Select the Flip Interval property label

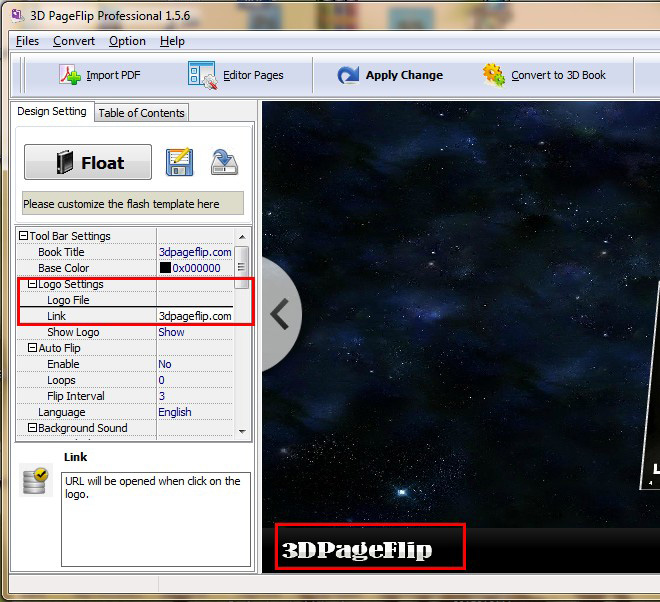tap(76, 396)
